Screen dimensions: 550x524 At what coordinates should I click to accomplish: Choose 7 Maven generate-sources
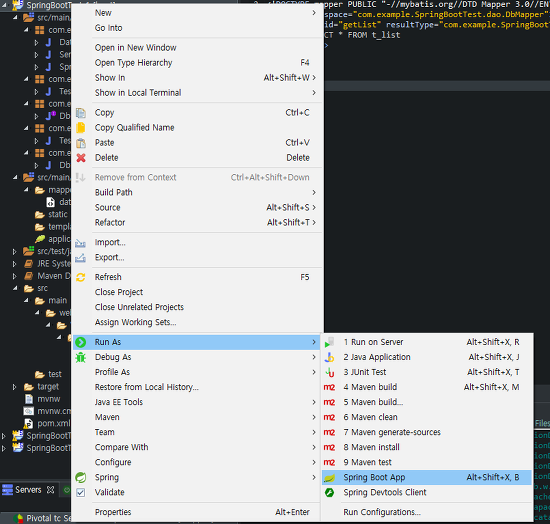pos(427,432)
